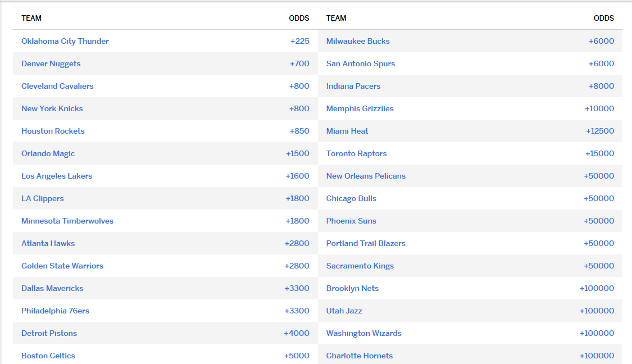This screenshot has width=632, height=364.
Task: Open the New York Knicks link
Action: (x=52, y=108)
